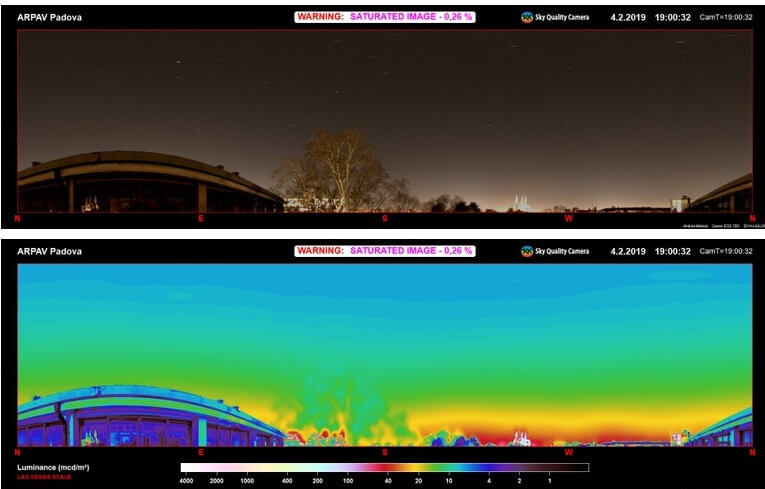Click the 4000 value on the luminance scale

point(186,481)
